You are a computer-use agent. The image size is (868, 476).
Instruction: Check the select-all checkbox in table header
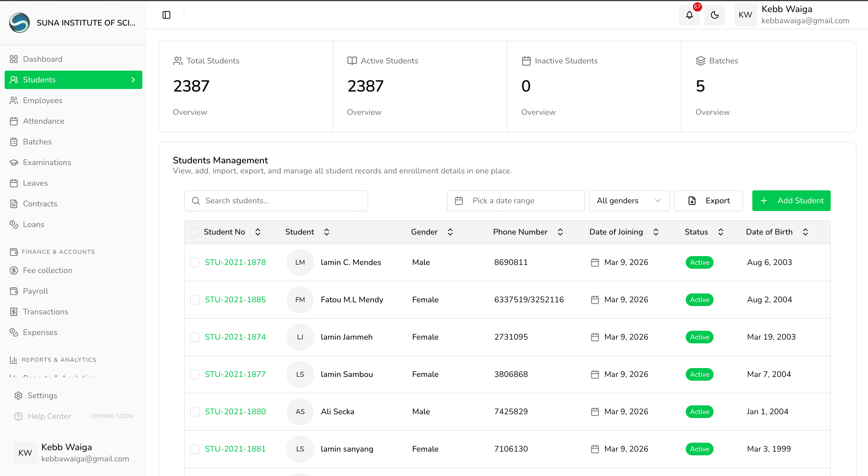(x=195, y=232)
